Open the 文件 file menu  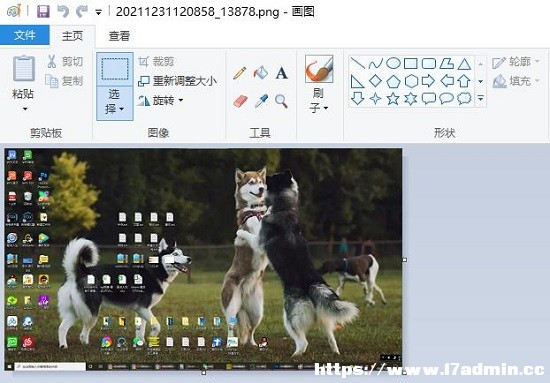click(25, 35)
